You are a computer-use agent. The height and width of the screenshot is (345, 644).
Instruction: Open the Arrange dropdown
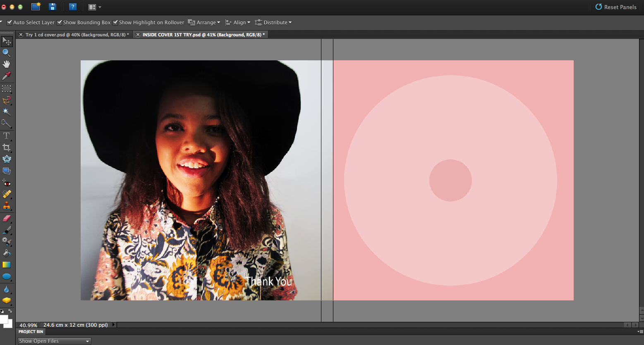click(204, 22)
